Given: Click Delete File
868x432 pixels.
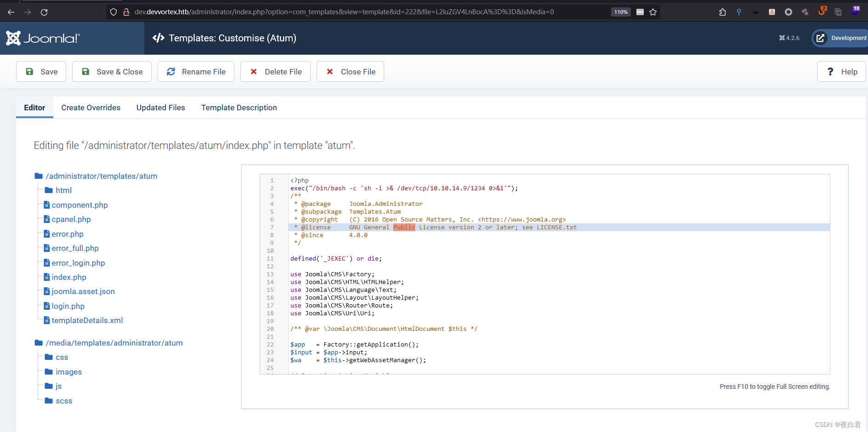Looking at the screenshot, I should tap(275, 72).
